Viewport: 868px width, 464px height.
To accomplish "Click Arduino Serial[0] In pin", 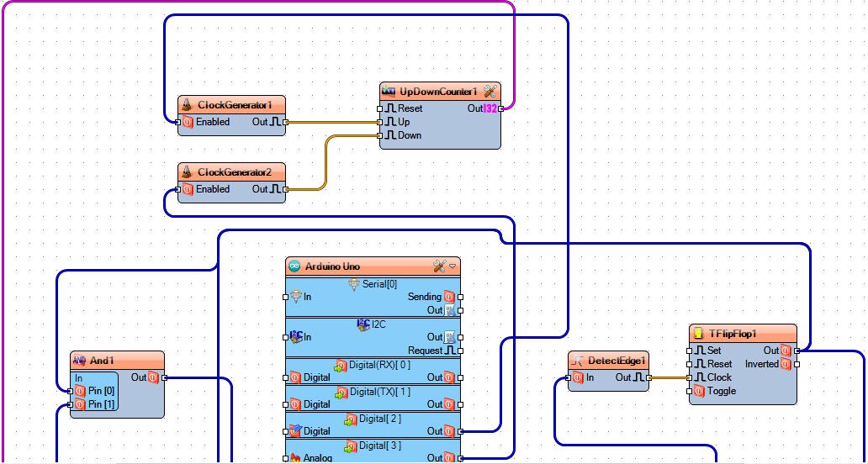I will (x=286, y=297).
